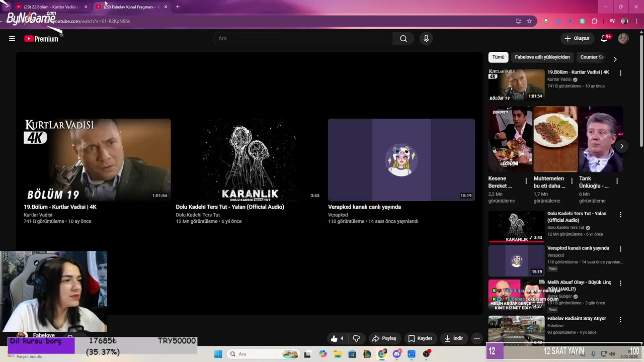The height and width of the screenshot is (362, 644).
Task: Open Kesene Bereket short thumbnail
Action: click(x=510, y=139)
